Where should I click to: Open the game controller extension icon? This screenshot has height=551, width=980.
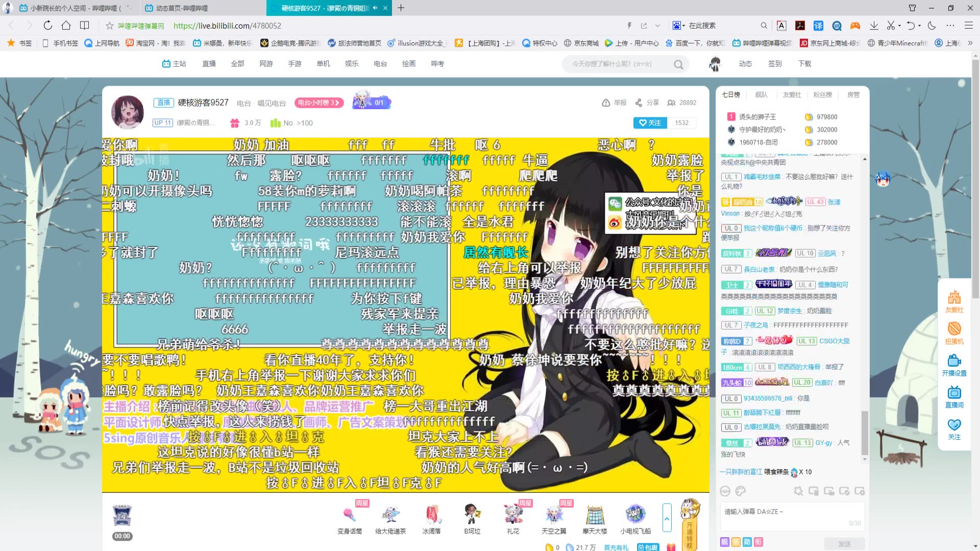855,26
